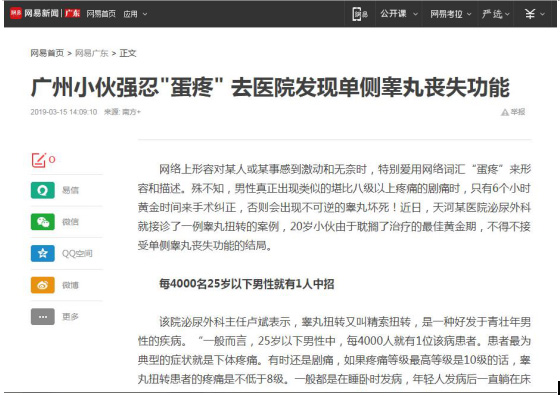
Task: Open the 广东 regional channel badge
Action: click(x=72, y=14)
